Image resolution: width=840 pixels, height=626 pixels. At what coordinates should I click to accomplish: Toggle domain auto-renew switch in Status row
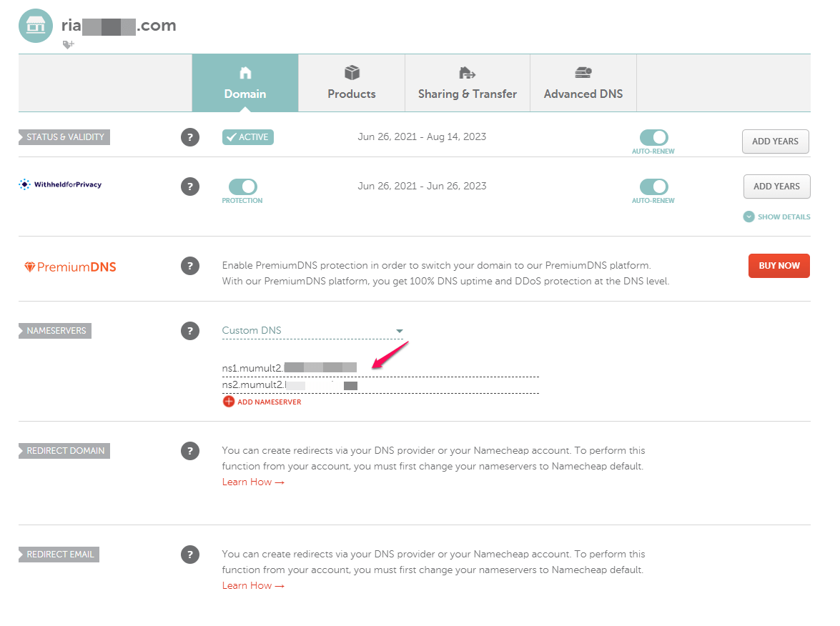pyautogui.click(x=653, y=138)
